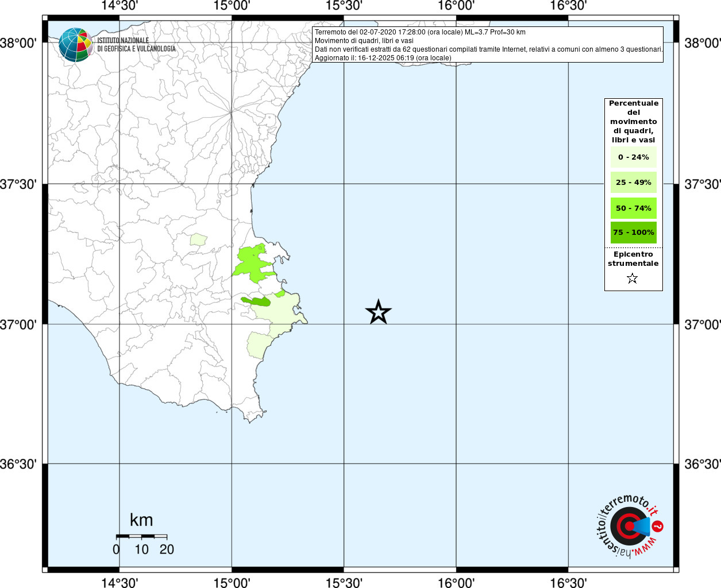Click the 'Aggiornato il: 16-12-2025' line
721x588 pixels.
(x=383, y=58)
